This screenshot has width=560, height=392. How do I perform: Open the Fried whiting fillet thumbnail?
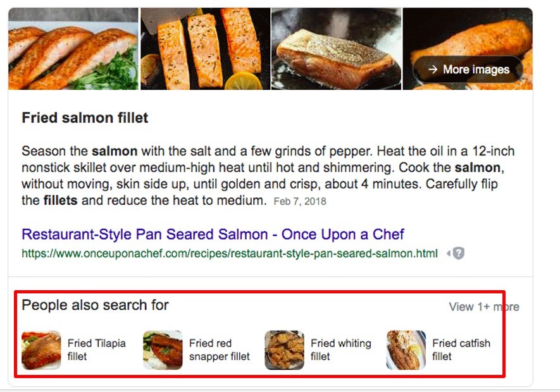tap(284, 350)
